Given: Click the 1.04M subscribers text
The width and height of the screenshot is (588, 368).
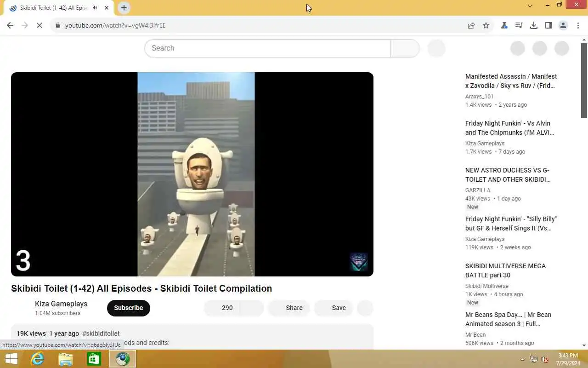Looking at the screenshot, I should pyautogui.click(x=57, y=313).
